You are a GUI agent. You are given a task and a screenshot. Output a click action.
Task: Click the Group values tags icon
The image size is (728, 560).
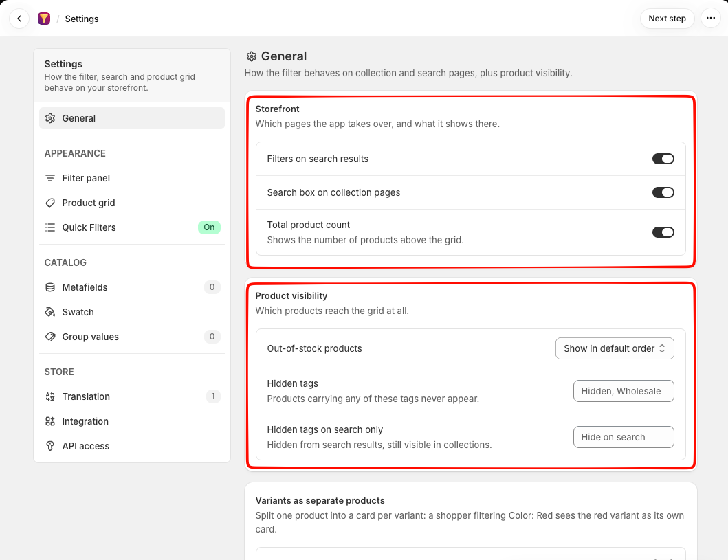pos(50,337)
